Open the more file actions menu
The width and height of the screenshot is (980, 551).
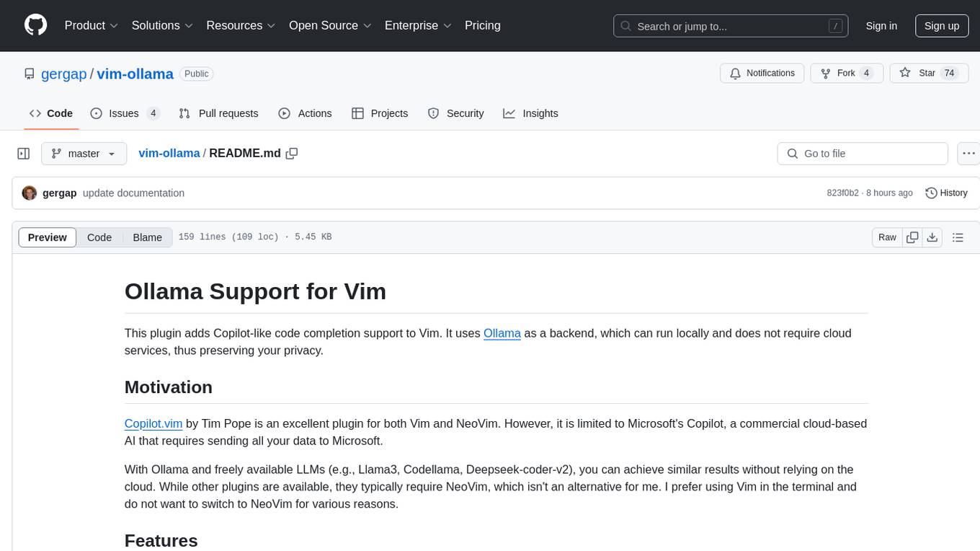[x=968, y=154]
